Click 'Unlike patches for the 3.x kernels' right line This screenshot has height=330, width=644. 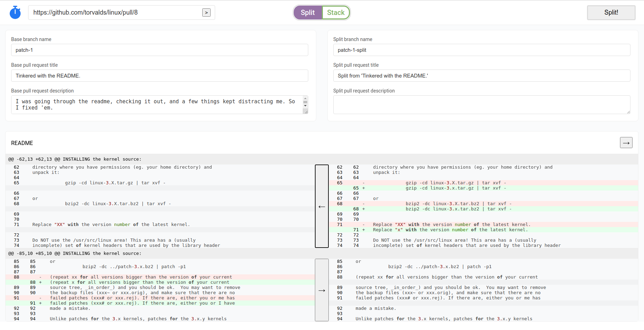click(x=483, y=319)
